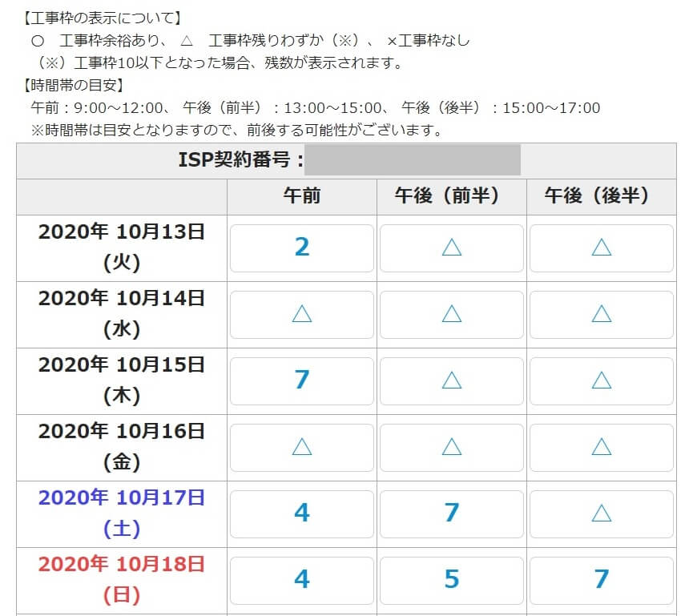Choose 10月14日 午後(後半) triangle slot
This screenshot has width=697, height=616.
602,315
